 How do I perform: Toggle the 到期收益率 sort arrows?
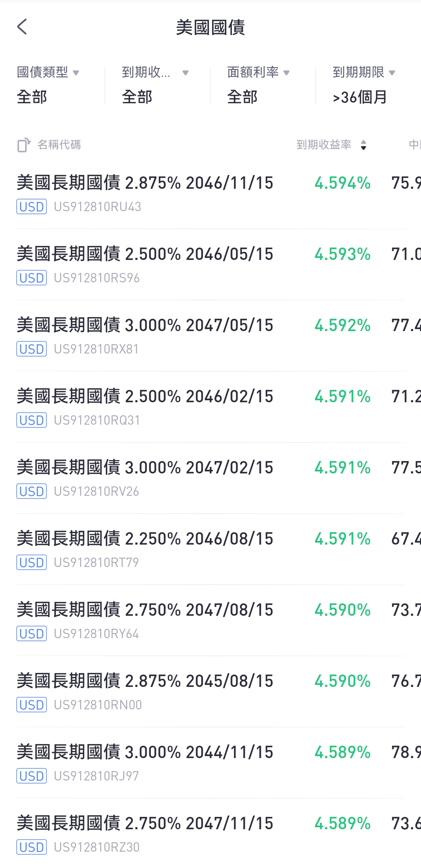[x=363, y=145]
